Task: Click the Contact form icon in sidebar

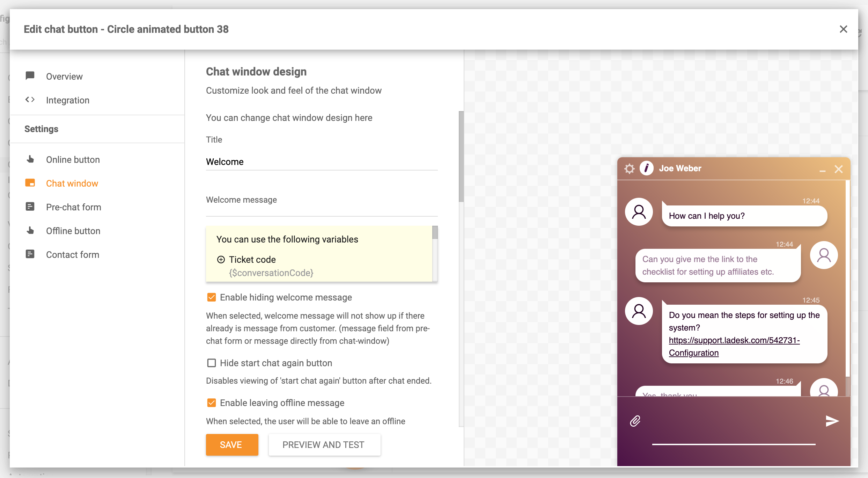Action: [x=30, y=254]
